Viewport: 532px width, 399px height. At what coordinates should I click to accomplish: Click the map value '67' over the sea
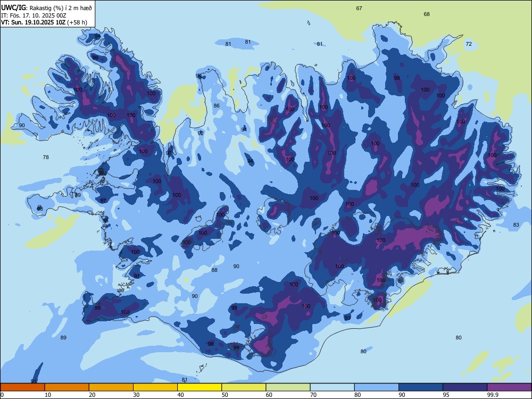coord(359,9)
